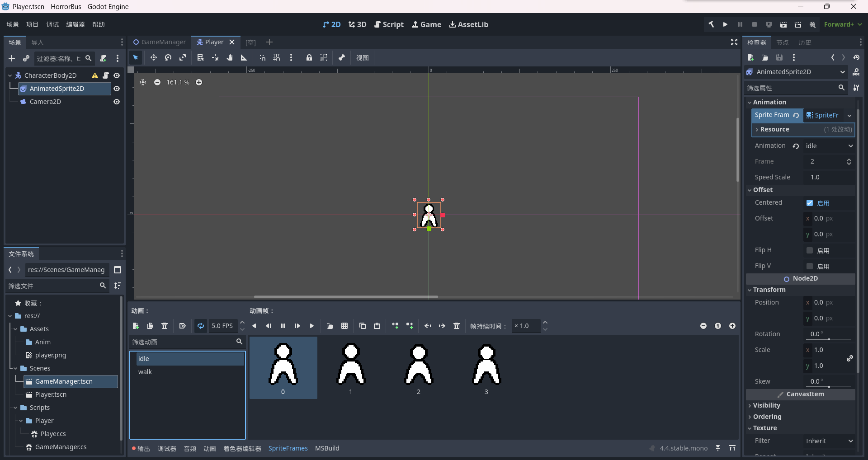Switch to the 节点 dock tab

783,42
